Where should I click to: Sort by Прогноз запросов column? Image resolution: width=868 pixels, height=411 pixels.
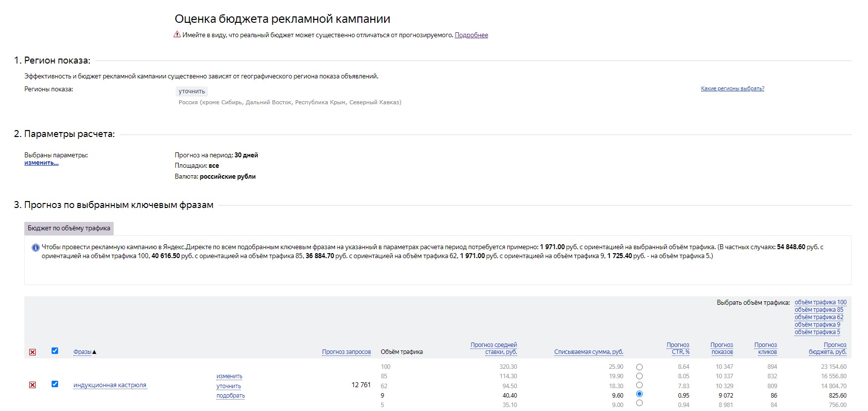click(x=346, y=352)
